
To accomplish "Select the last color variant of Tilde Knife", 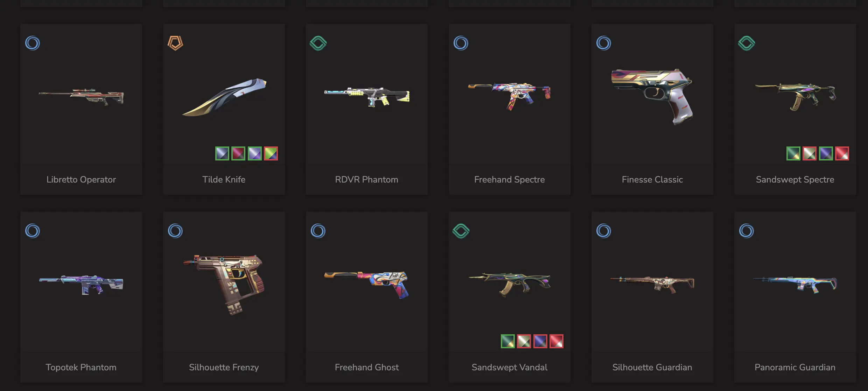I will 271,153.
